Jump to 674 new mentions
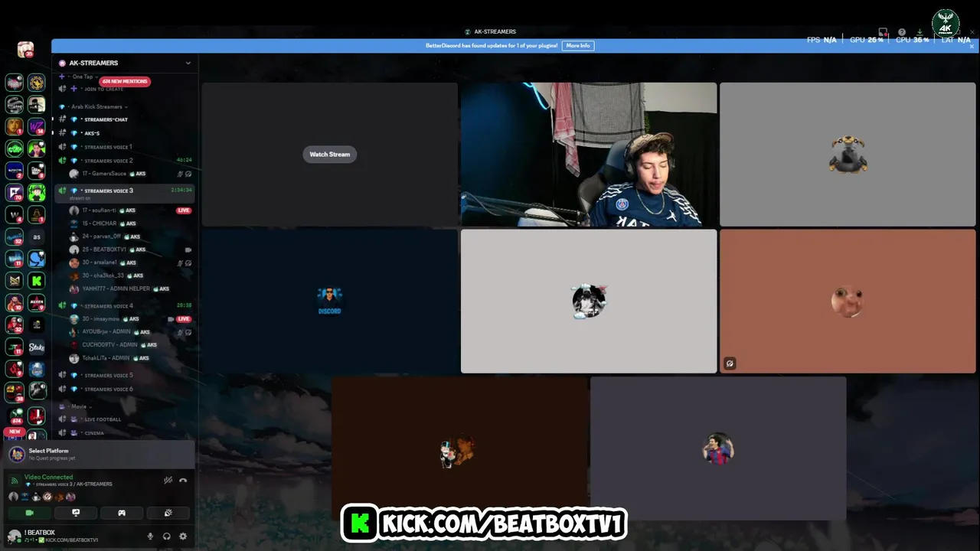 click(x=125, y=81)
